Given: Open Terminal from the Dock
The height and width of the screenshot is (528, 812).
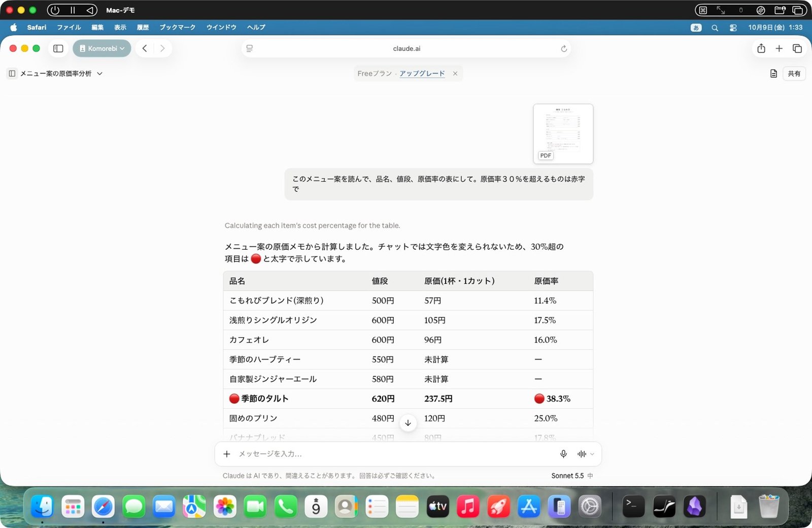Looking at the screenshot, I should (633, 507).
